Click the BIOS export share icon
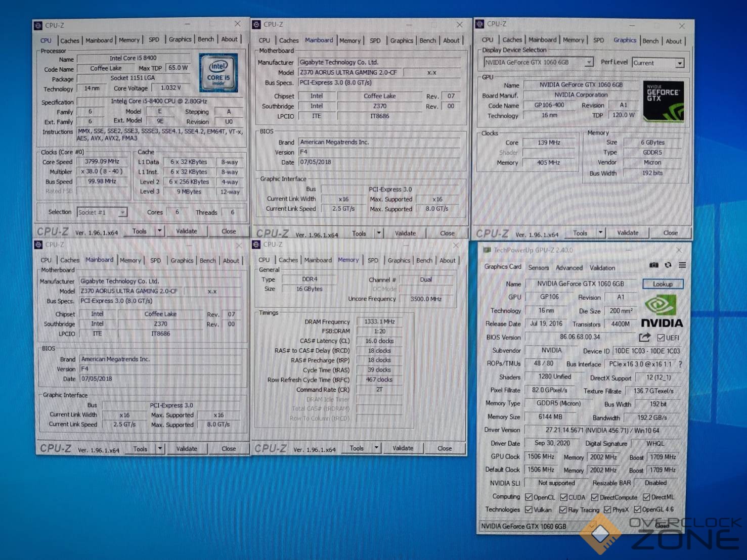The image size is (747, 560). click(644, 337)
